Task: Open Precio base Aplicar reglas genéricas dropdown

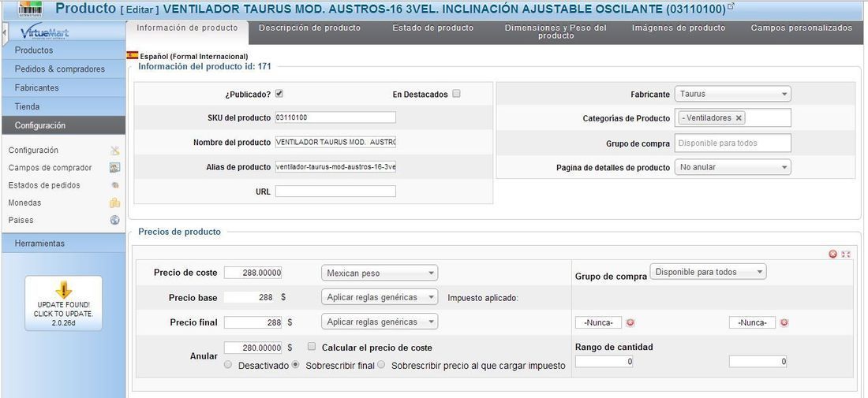Action: pos(380,297)
